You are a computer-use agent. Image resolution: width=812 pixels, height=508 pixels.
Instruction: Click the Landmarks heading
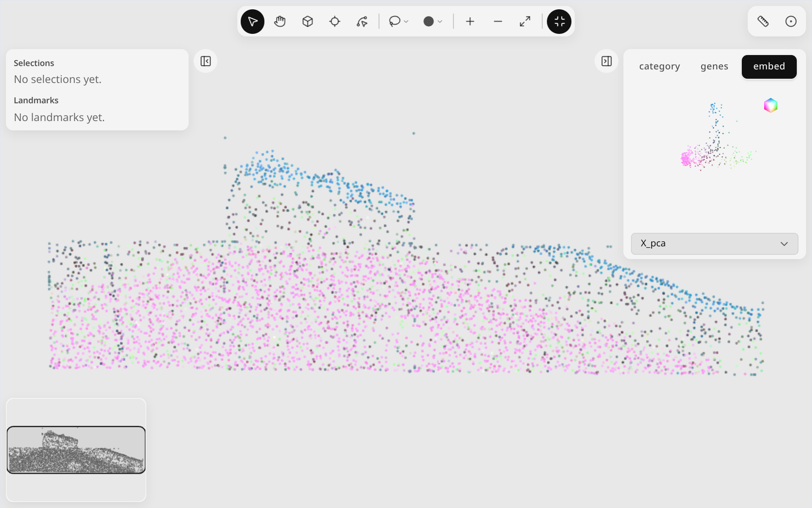point(36,100)
